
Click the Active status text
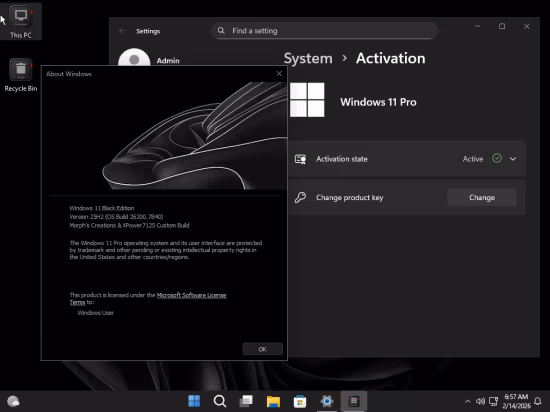pyautogui.click(x=473, y=159)
